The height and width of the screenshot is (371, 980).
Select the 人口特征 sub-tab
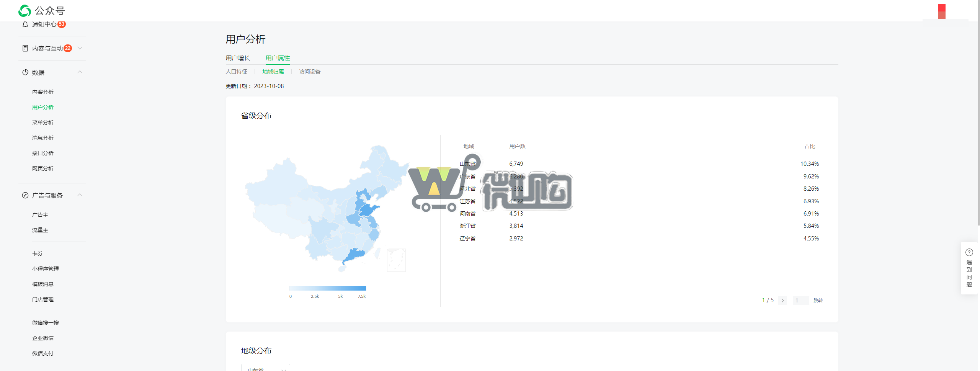coord(236,72)
